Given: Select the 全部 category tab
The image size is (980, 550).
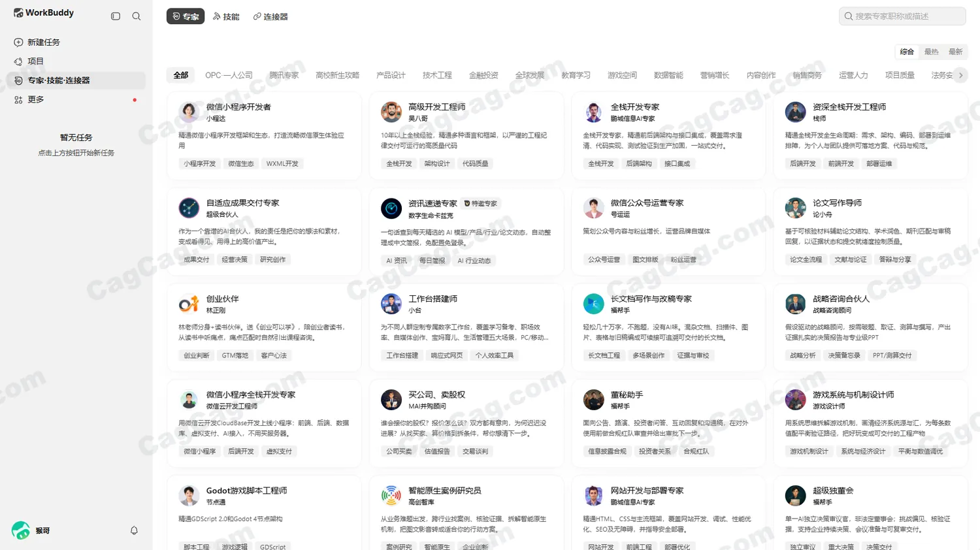Looking at the screenshot, I should click(x=181, y=75).
